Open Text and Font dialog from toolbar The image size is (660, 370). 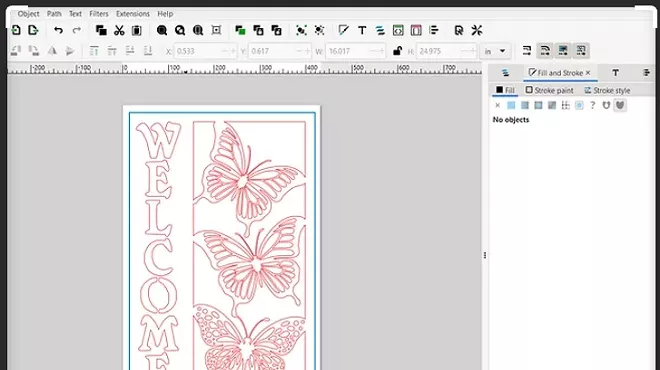click(362, 30)
